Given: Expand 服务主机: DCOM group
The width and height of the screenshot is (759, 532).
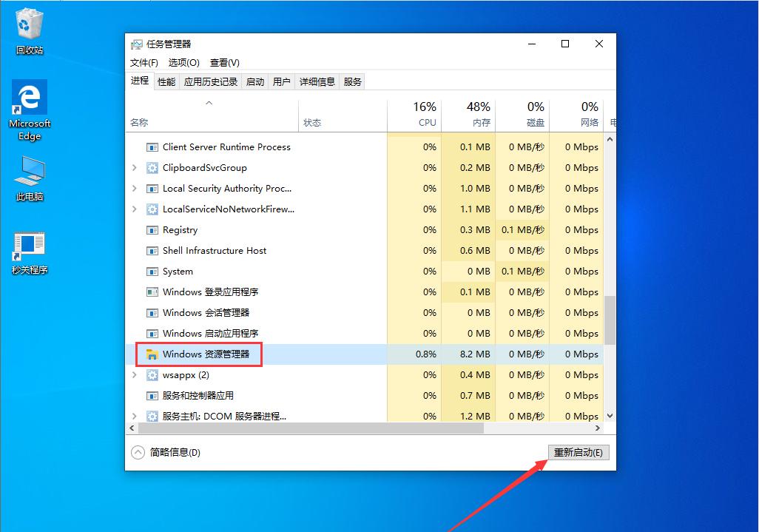Looking at the screenshot, I should [x=135, y=416].
